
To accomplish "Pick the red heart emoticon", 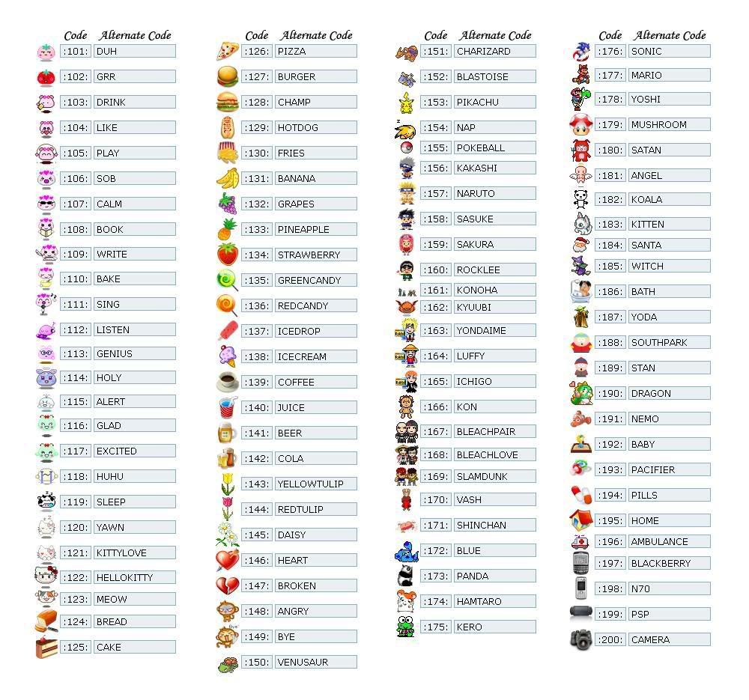I will tap(227, 560).
